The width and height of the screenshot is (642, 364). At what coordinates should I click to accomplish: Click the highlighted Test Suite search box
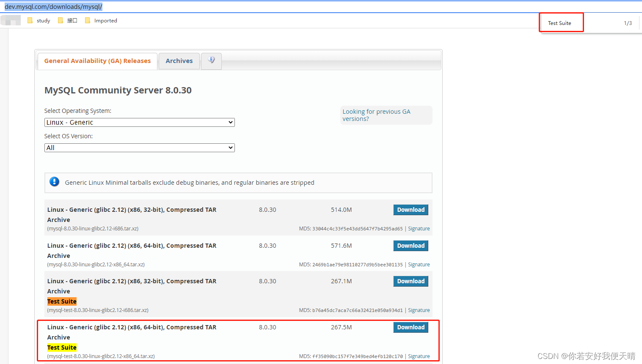pos(561,22)
